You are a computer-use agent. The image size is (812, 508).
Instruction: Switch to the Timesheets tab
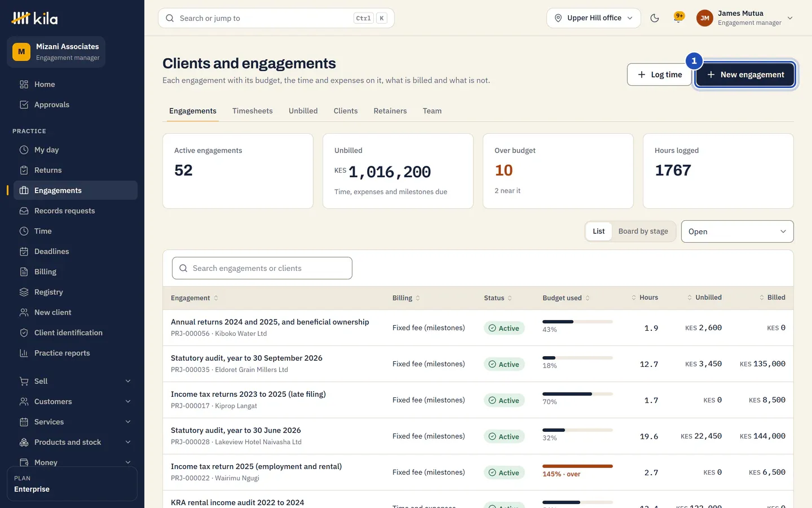(x=253, y=111)
